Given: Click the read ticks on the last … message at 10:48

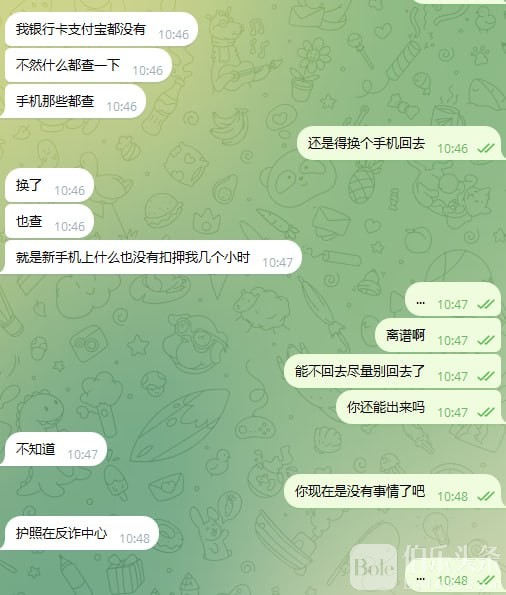Looking at the screenshot, I should click(486, 581).
